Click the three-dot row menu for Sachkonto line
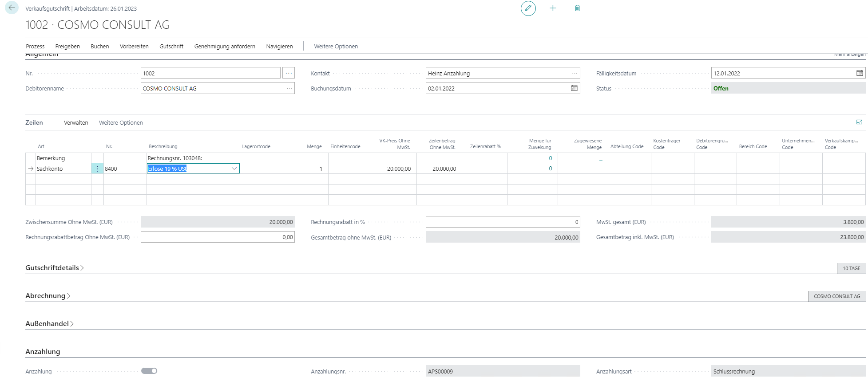868x389 pixels. [97, 169]
